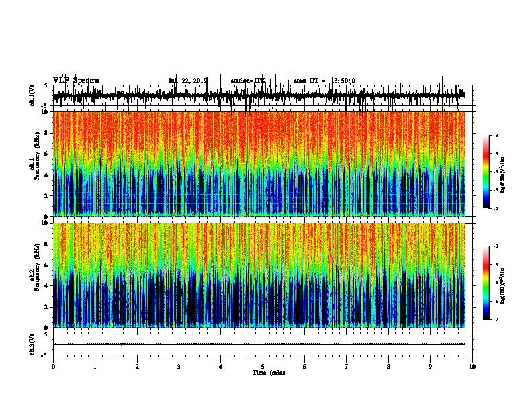Click the "station=ITK" header label

(248, 81)
